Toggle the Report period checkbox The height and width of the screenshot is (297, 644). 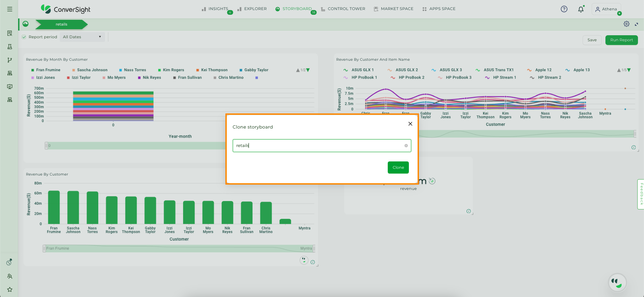pyautogui.click(x=24, y=37)
